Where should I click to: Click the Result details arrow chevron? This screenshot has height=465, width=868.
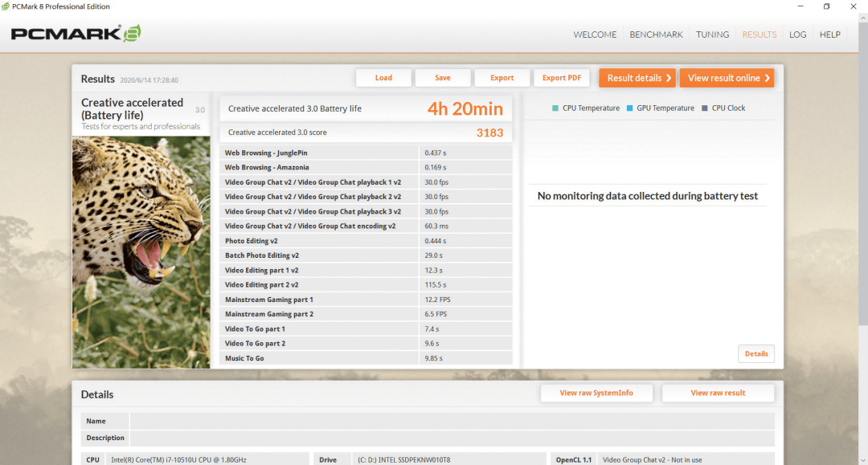pos(669,78)
